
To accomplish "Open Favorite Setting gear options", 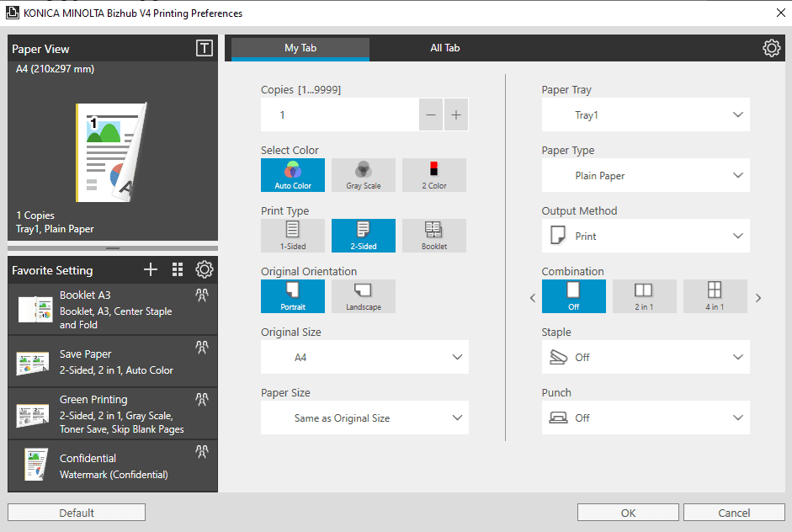I will pyautogui.click(x=204, y=269).
